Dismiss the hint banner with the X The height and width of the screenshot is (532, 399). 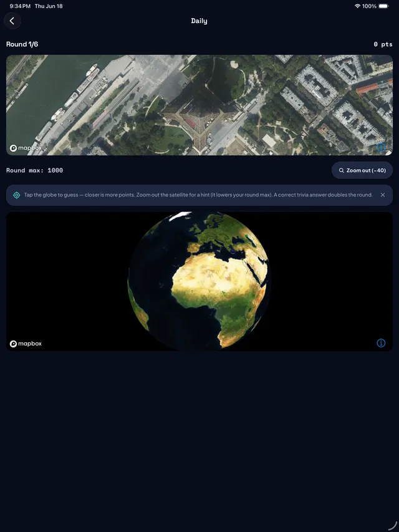click(x=382, y=195)
